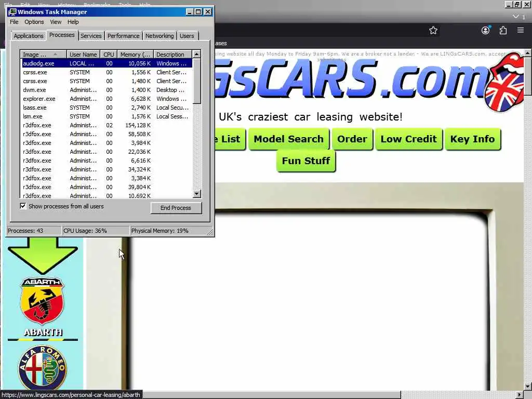Click the Physical Memory: 19% status text
Image resolution: width=532 pixels, height=399 pixels.
160,231
